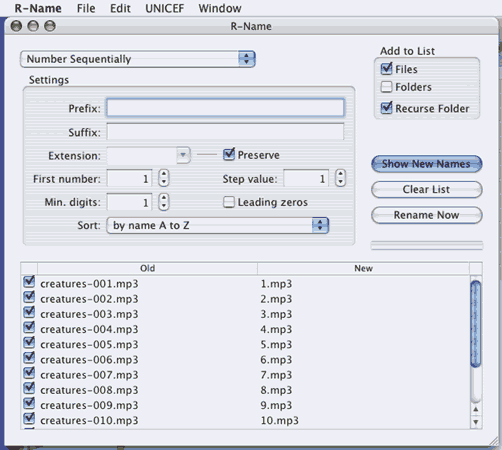Uncheck creatures-005.mp3 row checkbox
Screen dimensions: 502x450
point(29,343)
